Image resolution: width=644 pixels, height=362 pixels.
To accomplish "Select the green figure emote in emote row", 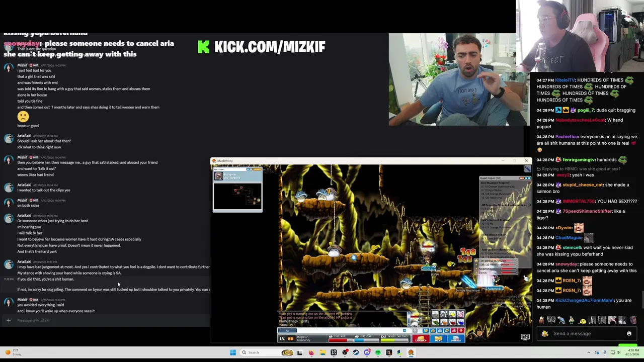I will coord(572,320).
